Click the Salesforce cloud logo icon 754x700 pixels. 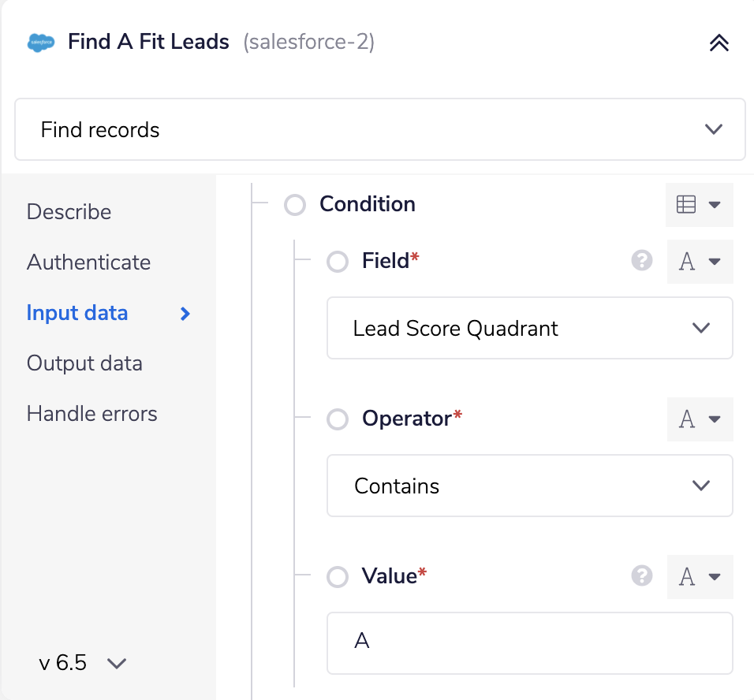[x=41, y=43]
